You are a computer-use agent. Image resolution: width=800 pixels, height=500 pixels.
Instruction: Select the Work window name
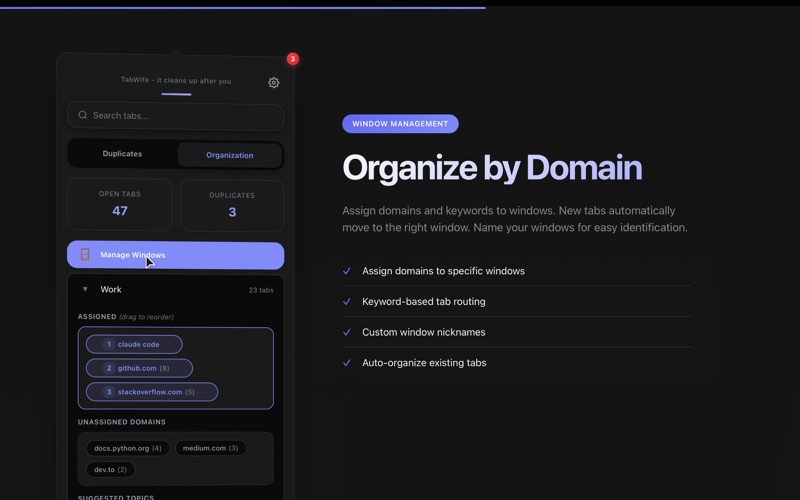111,289
